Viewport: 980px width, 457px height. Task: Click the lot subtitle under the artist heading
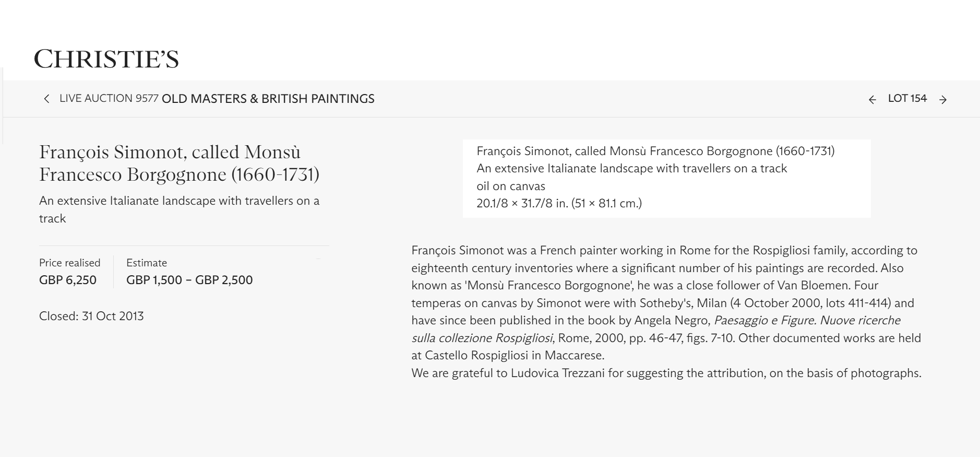click(179, 209)
